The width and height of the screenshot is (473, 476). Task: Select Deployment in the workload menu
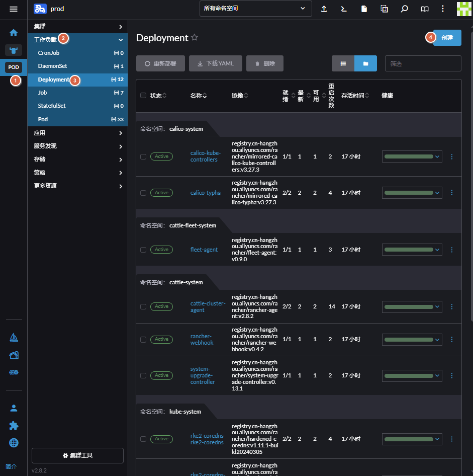click(x=77, y=80)
